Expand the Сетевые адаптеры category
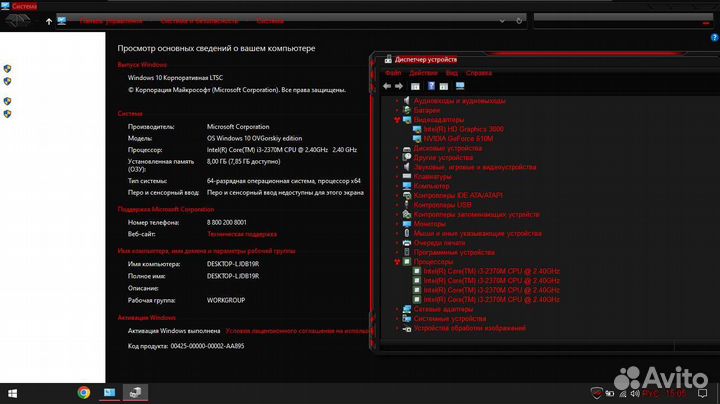This screenshot has width=720, height=404. point(397,309)
